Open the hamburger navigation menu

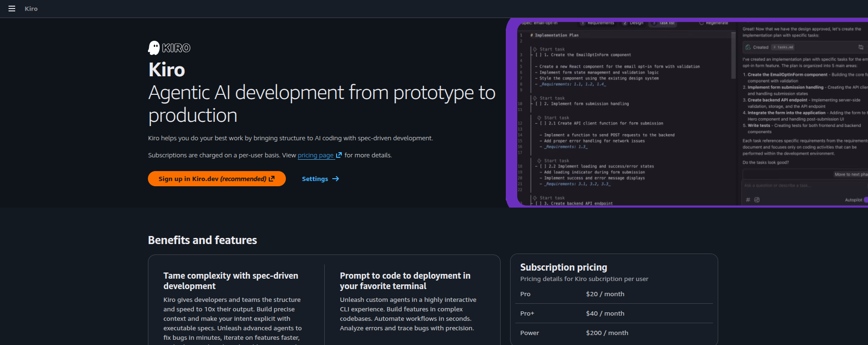(12, 9)
